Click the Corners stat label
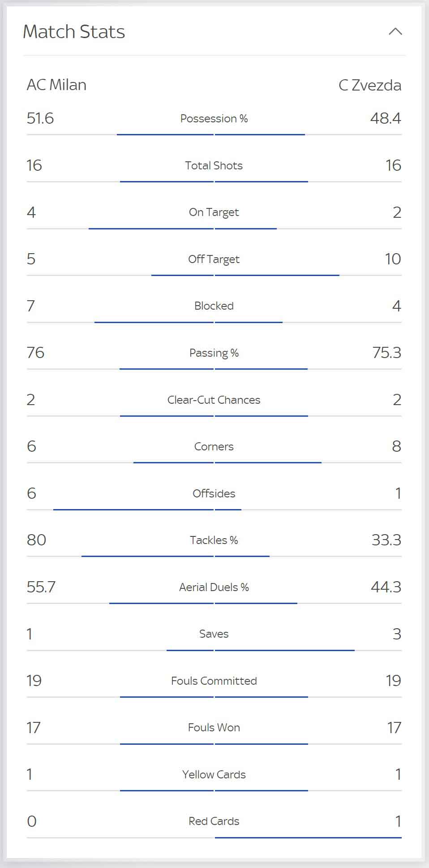This screenshot has width=429, height=868. tap(214, 446)
